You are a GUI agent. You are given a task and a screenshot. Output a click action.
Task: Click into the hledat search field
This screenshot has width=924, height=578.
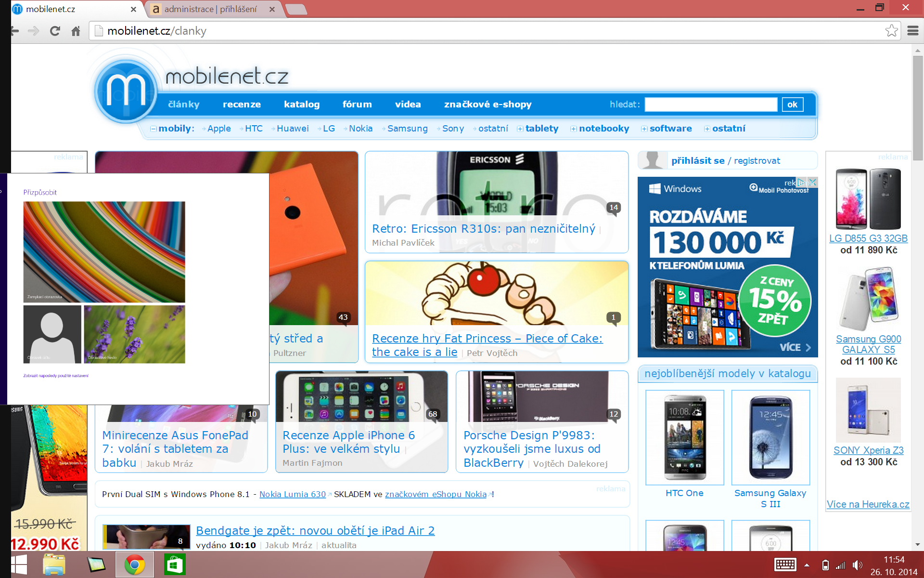click(x=711, y=104)
